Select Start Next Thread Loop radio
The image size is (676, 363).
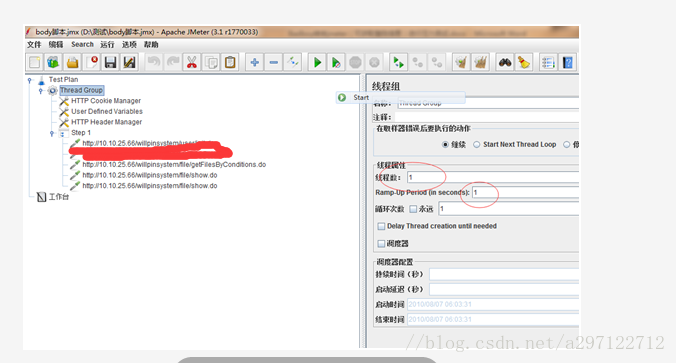(476, 144)
